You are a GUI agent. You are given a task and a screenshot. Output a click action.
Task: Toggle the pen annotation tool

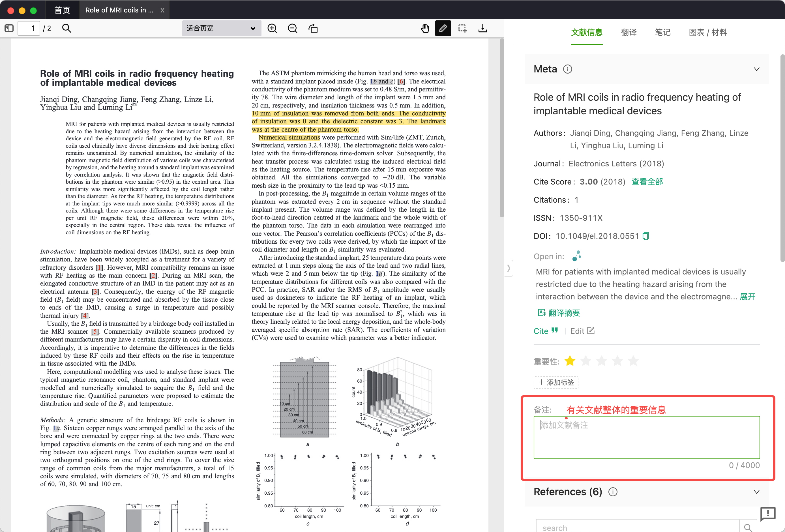coord(443,28)
